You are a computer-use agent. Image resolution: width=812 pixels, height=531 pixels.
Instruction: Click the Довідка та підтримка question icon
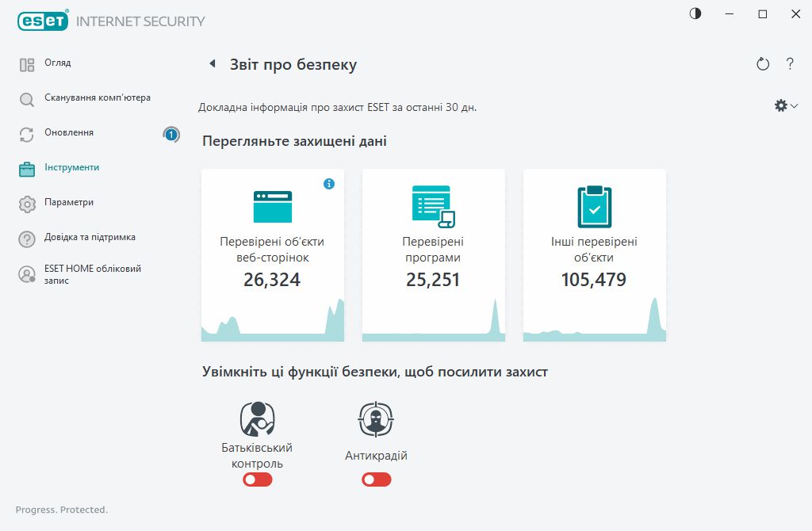coord(27,239)
